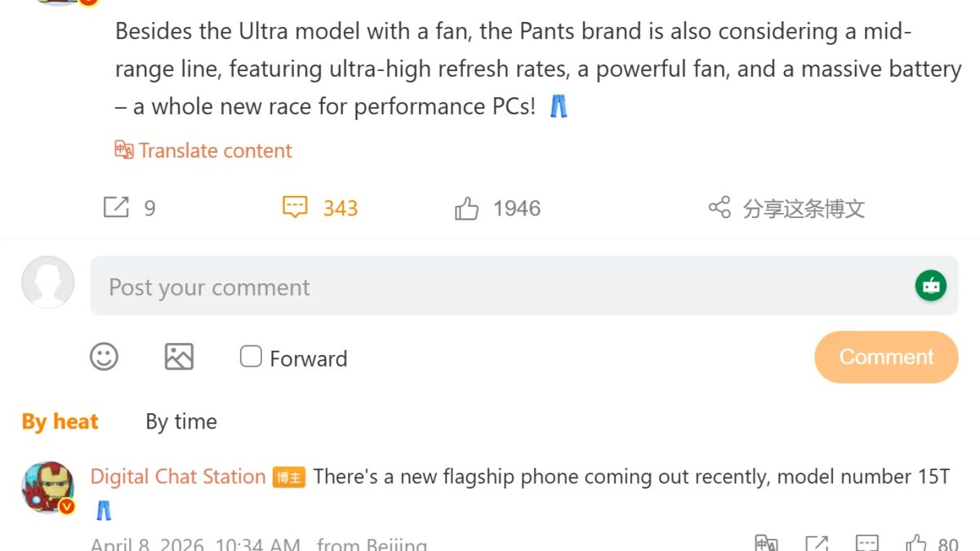The width and height of the screenshot is (980, 551).
Task: Click the share icon beside 分享这条博文
Action: coord(719,207)
